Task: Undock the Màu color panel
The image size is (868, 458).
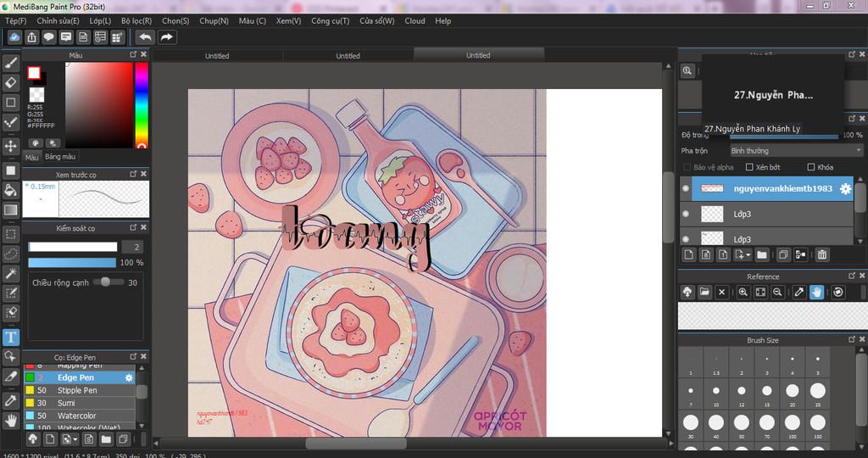Action: tap(133, 54)
